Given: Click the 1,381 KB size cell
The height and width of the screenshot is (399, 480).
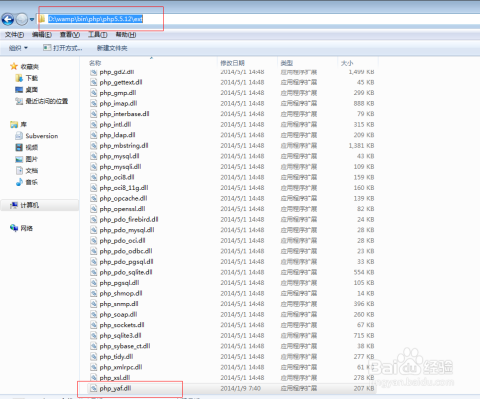Looking at the screenshot, I should (361, 146).
